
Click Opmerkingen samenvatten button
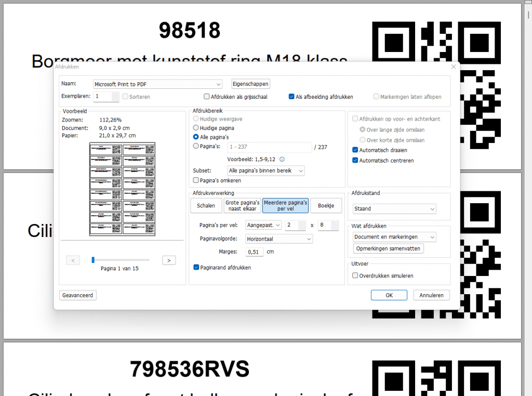[388, 248]
